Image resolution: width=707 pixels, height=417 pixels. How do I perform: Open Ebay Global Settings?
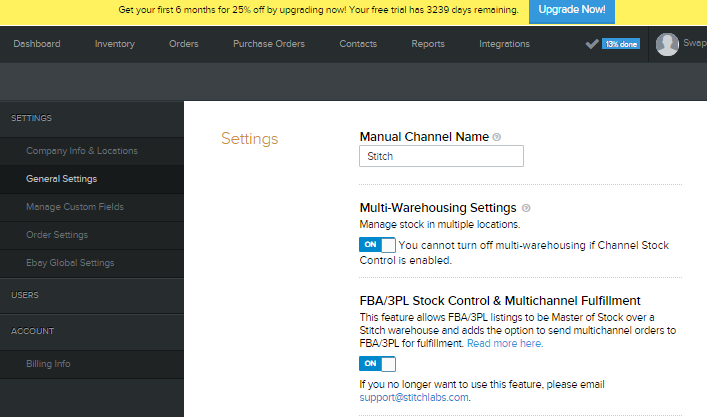click(x=92, y=263)
